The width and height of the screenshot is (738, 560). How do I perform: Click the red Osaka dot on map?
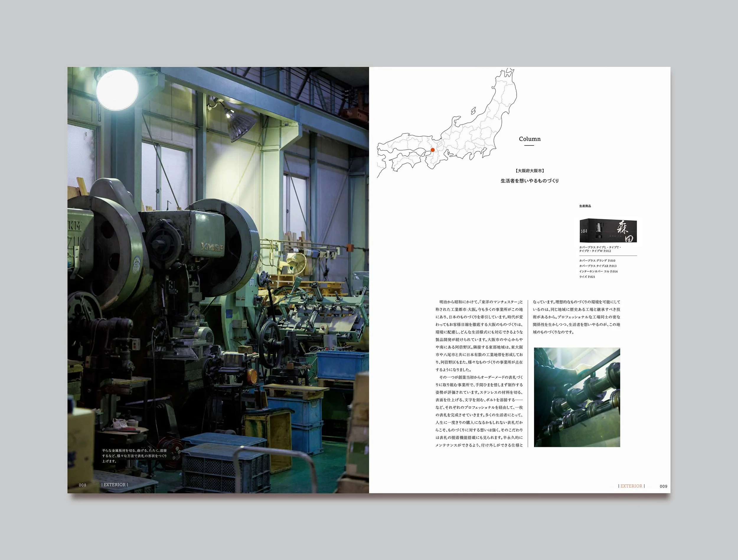click(432, 150)
